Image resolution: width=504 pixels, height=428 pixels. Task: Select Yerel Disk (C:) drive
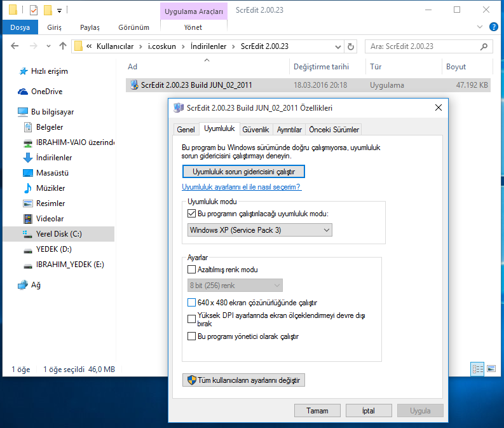[58, 234]
